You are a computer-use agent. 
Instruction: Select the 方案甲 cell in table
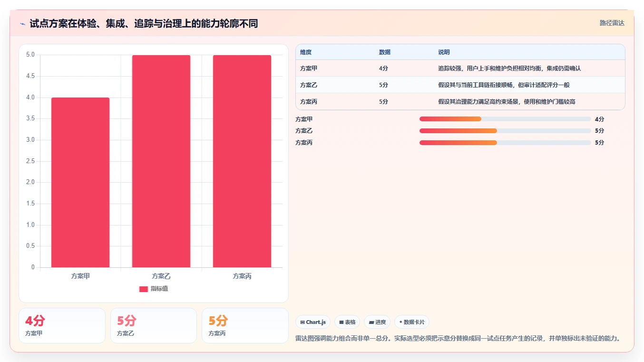[x=309, y=68]
